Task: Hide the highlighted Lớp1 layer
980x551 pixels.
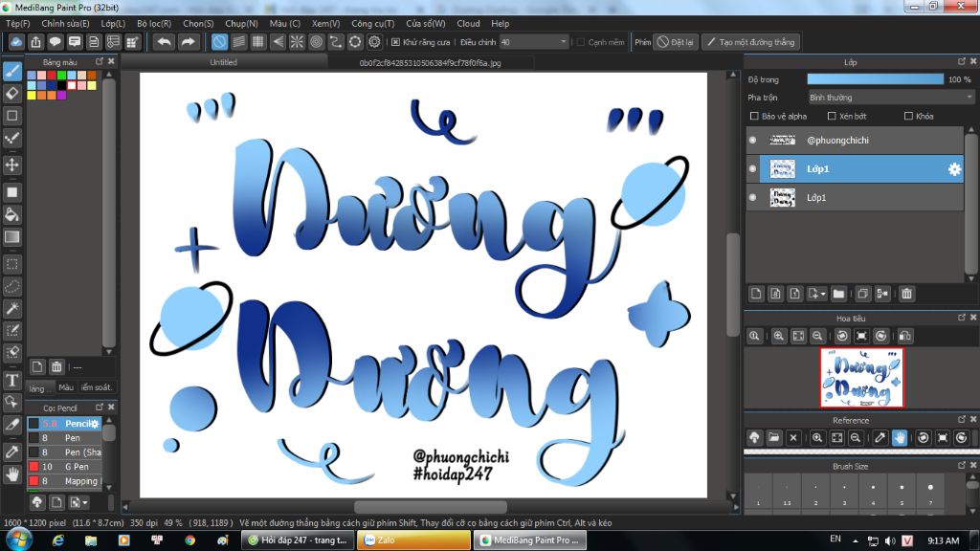Action: click(753, 169)
